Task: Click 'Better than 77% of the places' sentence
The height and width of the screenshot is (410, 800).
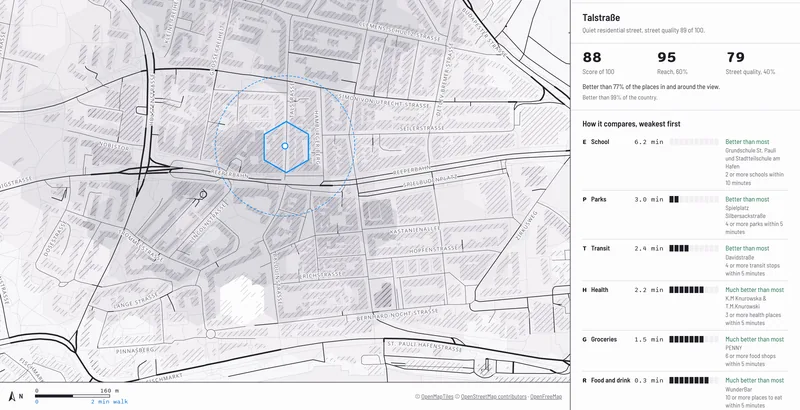Action: point(651,87)
